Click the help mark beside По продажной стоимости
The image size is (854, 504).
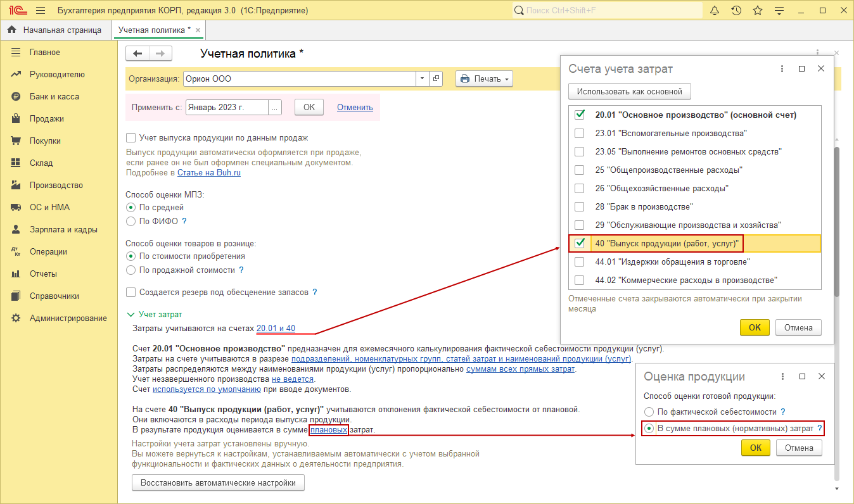tap(241, 270)
